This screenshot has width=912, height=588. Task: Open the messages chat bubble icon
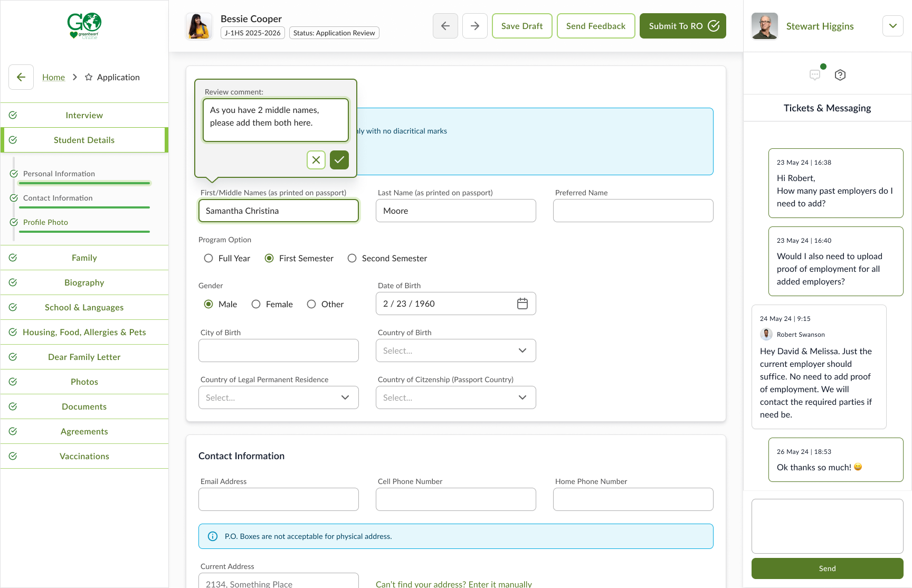pyautogui.click(x=815, y=75)
